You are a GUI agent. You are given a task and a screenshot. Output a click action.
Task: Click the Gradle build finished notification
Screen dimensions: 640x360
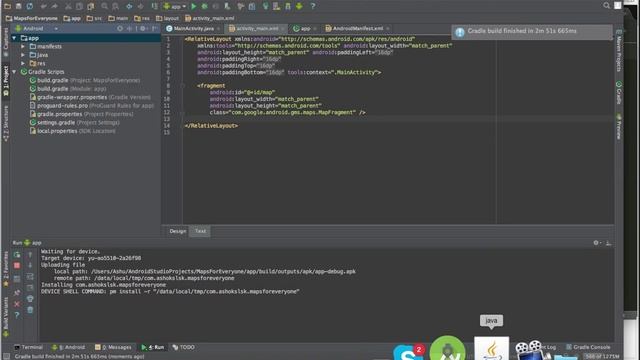click(531, 31)
